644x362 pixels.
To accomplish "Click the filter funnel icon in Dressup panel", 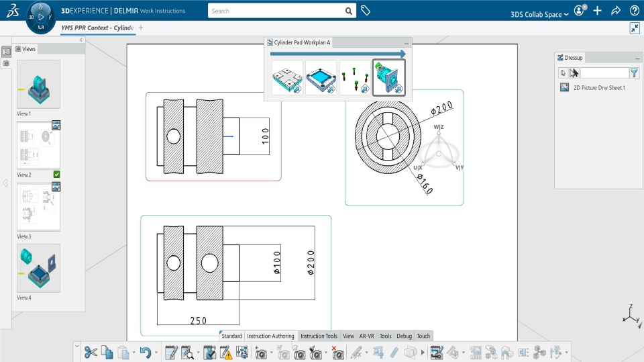I will click(634, 73).
